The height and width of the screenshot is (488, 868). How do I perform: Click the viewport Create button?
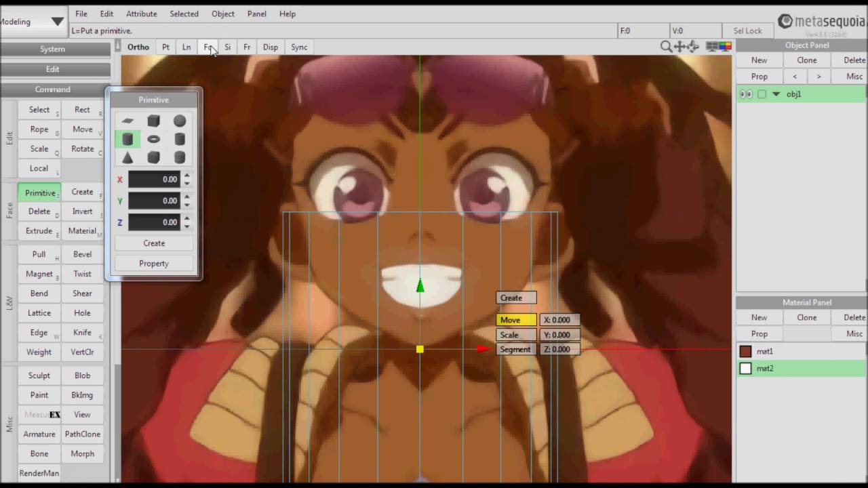click(516, 298)
